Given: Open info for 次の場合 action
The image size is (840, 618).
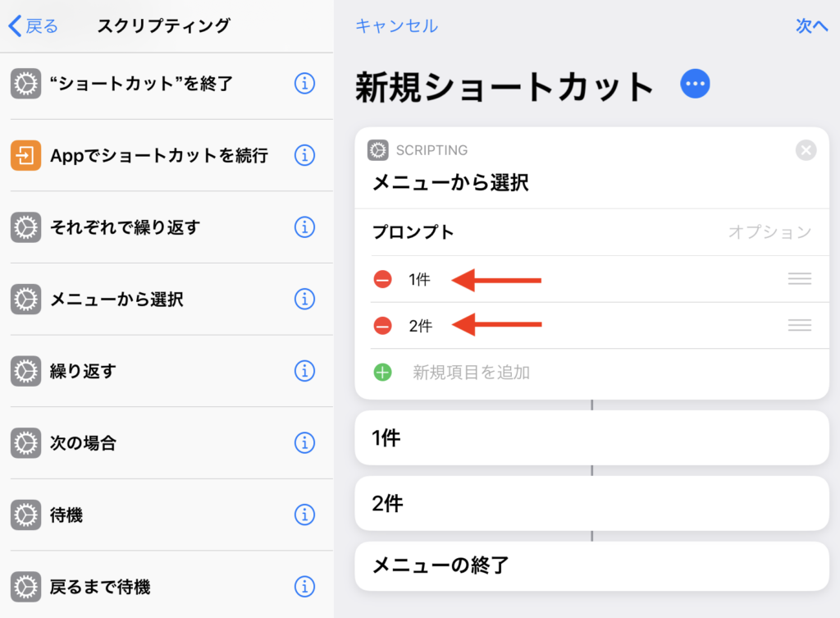Looking at the screenshot, I should click(x=304, y=443).
